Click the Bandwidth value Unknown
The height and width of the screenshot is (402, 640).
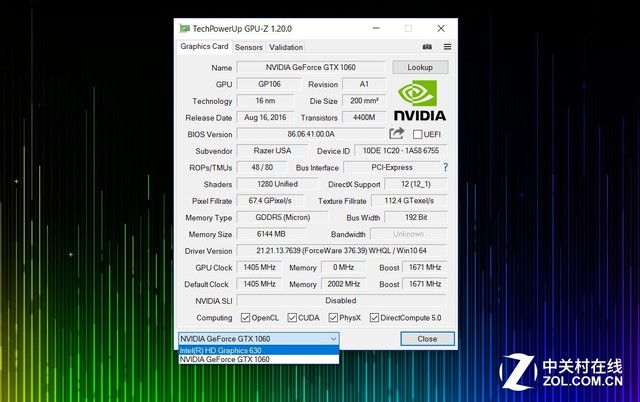409,234
